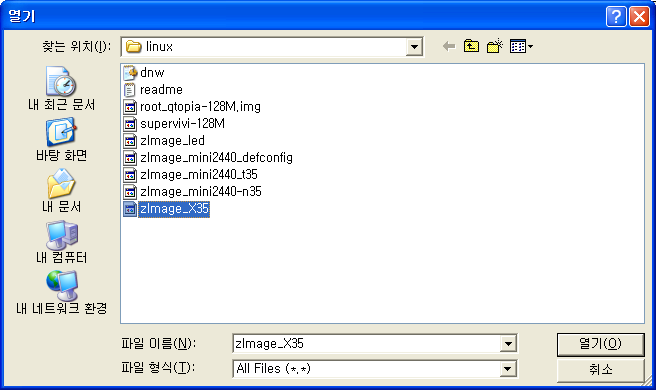Viewport: 656px width, 390px height.
Task: Click the file name input field
Action: coord(366,344)
